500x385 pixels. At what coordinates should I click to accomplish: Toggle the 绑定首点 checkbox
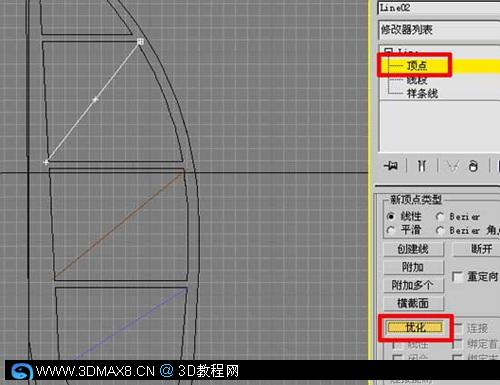pyautogui.click(x=457, y=343)
